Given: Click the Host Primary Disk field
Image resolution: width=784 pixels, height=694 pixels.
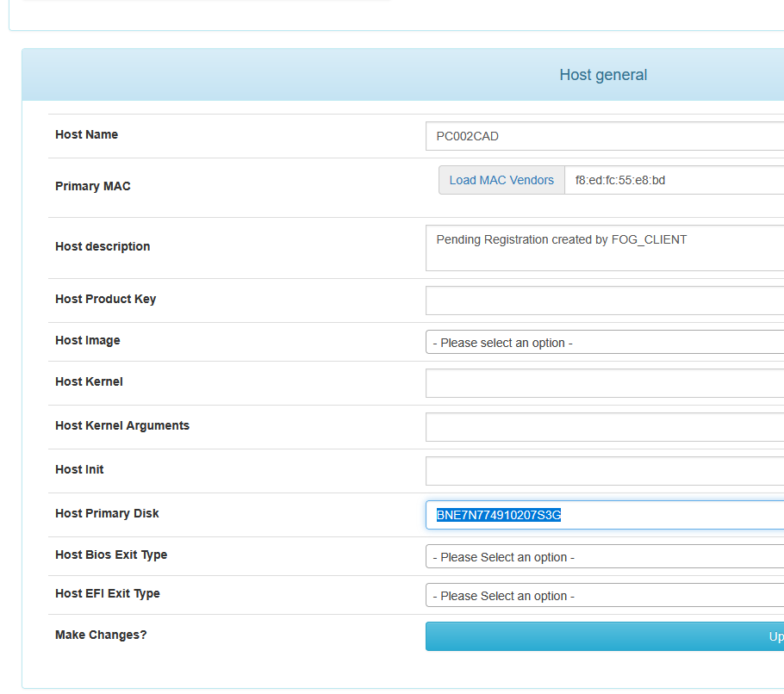Looking at the screenshot, I should pos(605,515).
